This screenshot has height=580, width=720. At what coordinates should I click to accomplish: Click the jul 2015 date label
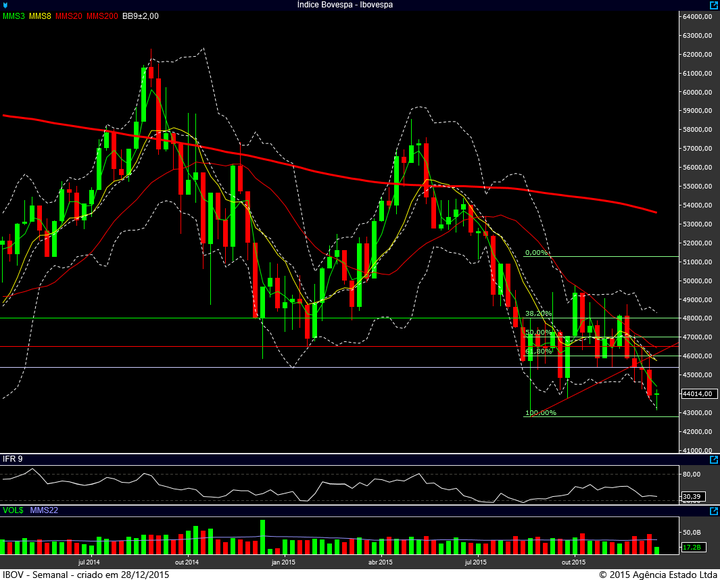pos(475,562)
